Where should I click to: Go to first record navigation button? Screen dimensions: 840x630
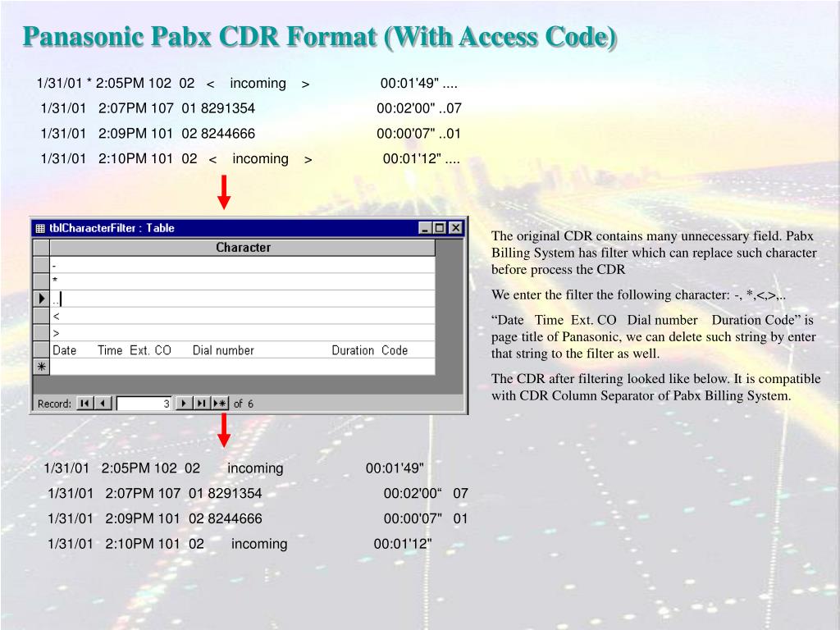pyautogui.click(x=85, y=404)
